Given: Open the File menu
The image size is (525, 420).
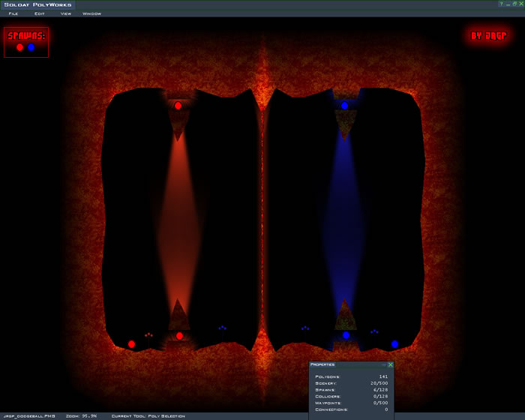Looking at the screenshot, I should [13, 13].
